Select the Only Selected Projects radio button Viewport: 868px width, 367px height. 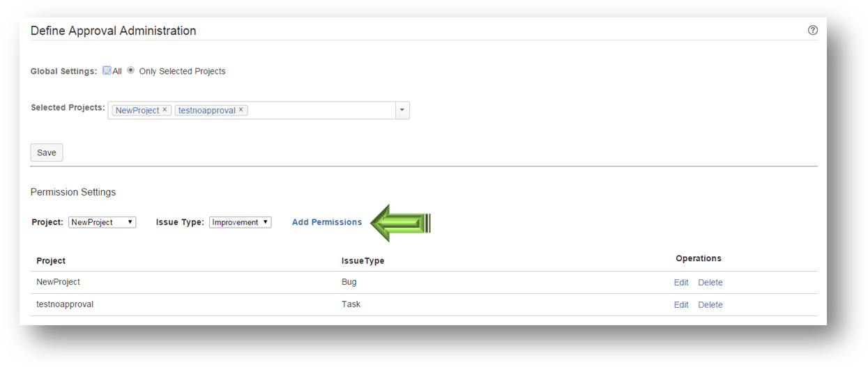coord(130,70)
